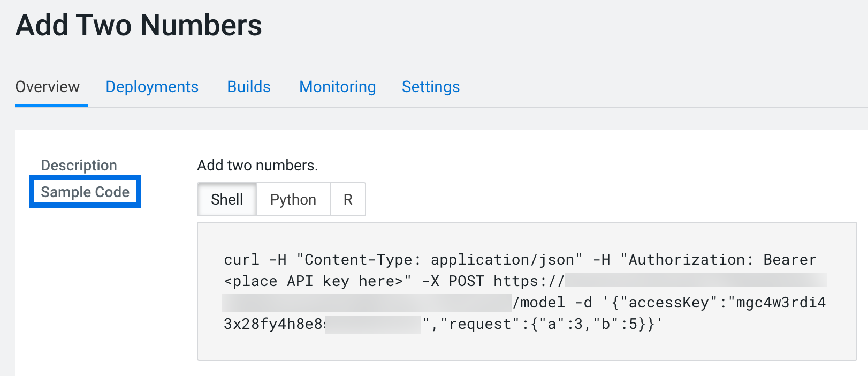Click the 'Add Two Numbers' page title

[139, 25]
